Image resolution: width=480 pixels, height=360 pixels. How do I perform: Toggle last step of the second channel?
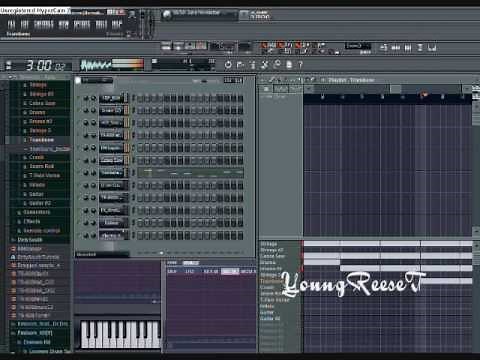(240, 111)
